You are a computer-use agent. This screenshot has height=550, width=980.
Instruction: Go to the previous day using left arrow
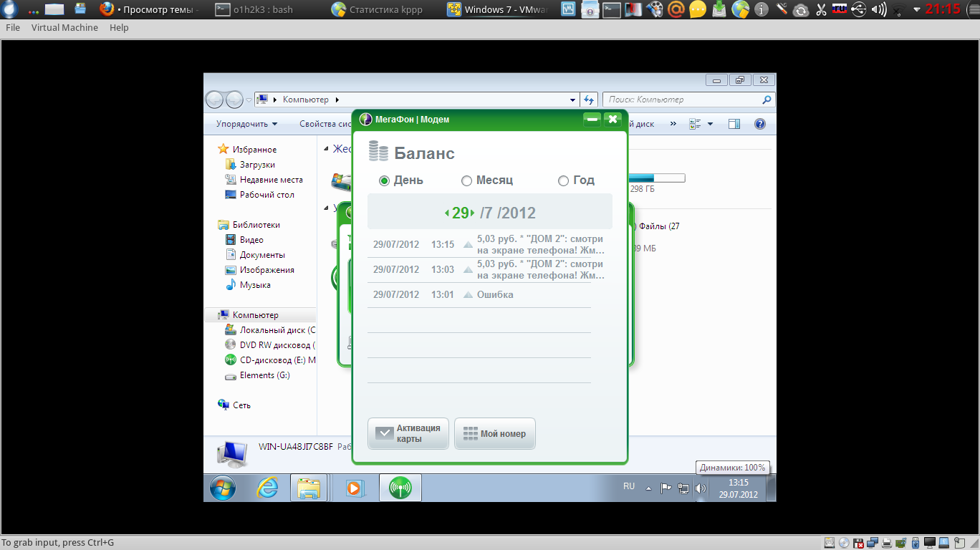(447, 213)
